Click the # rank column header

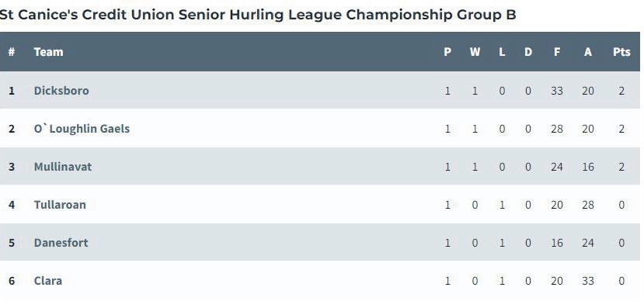pos(12,52)
